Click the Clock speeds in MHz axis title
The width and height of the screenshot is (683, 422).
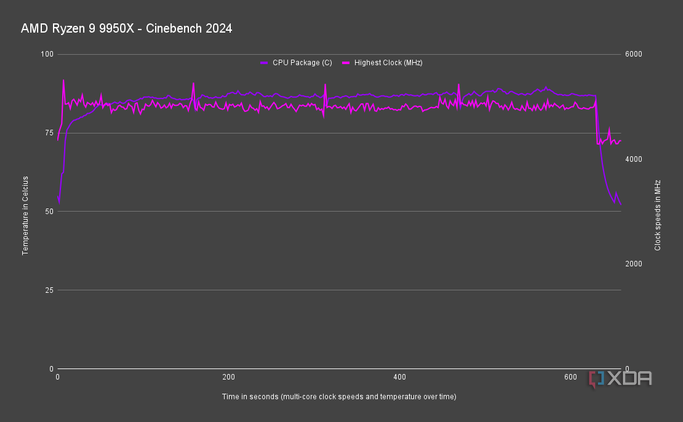point(657,216)
